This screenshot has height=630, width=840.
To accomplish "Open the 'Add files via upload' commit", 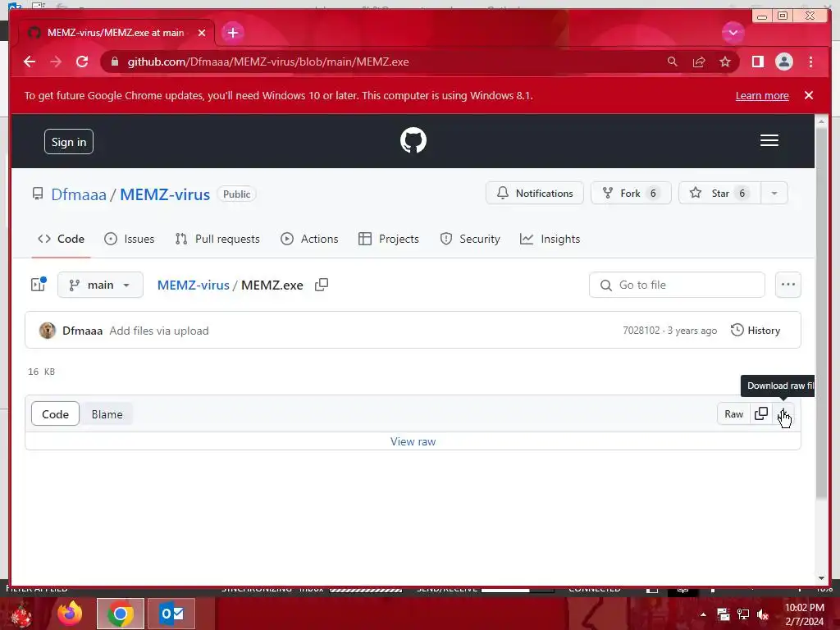I will click(159, 331).
